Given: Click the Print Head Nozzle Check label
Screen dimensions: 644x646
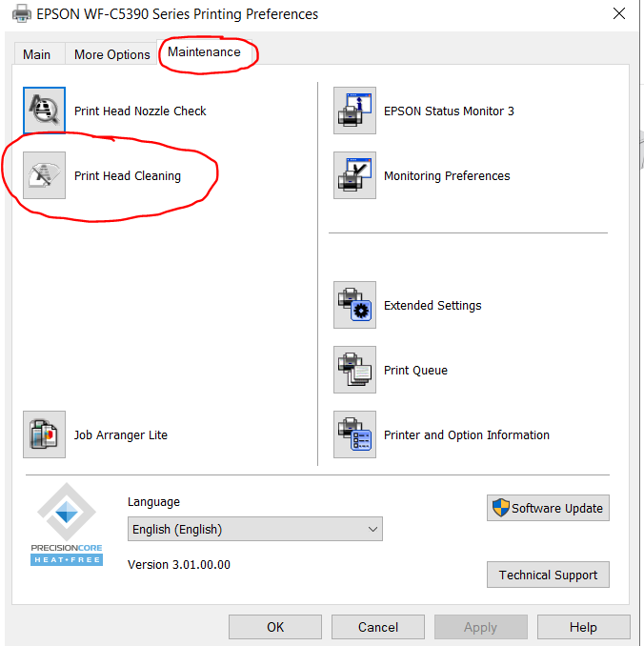Looking at the screenshot, I should click(140, 111).
